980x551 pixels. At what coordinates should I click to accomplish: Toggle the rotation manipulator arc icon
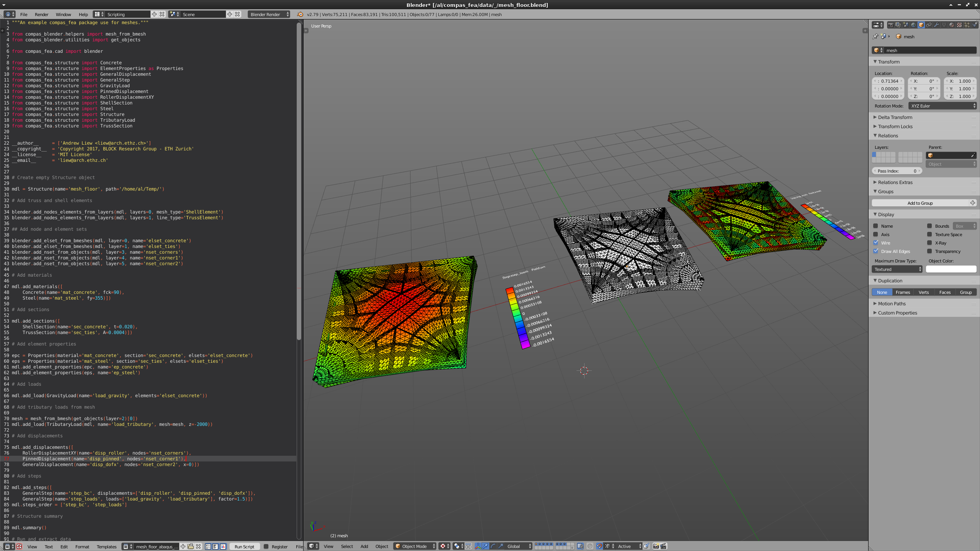click(x=493, y=546)
